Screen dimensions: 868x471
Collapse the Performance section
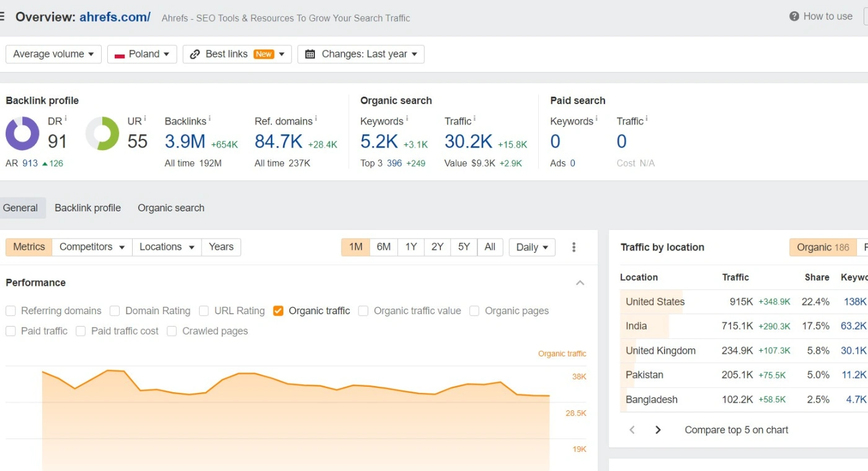pos(580,283)
